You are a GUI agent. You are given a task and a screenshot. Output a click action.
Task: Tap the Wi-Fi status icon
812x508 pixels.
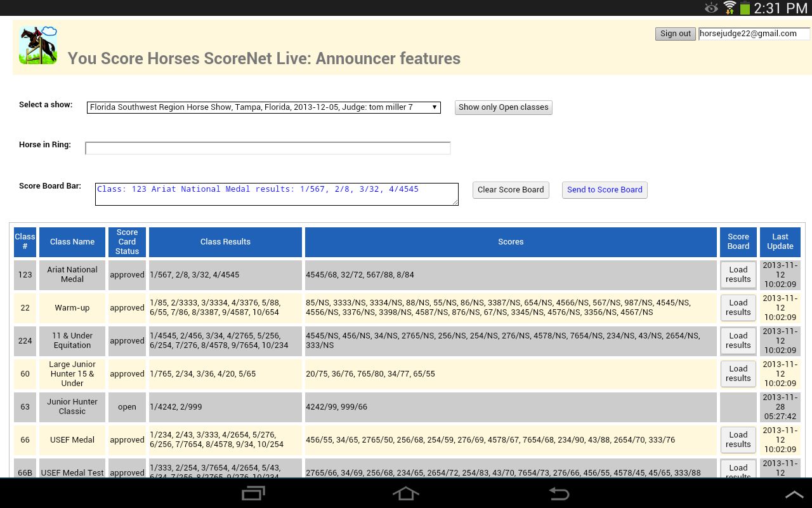tap(730, 8)
